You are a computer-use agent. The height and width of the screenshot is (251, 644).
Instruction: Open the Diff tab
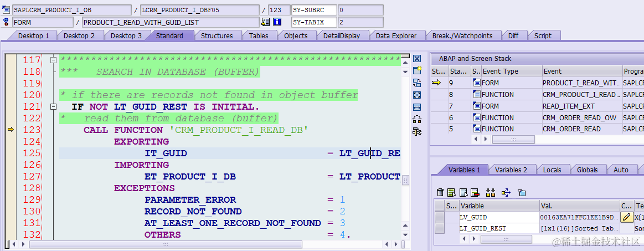(x=513, y=36)
